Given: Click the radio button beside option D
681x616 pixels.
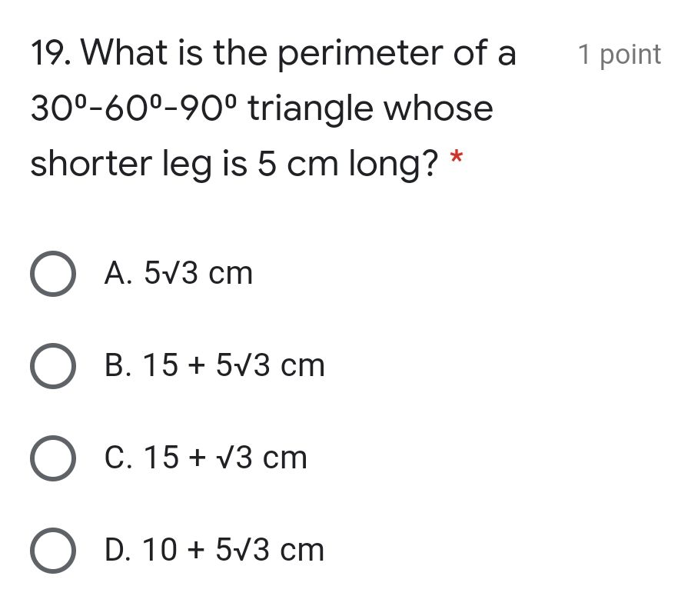Looking at the screenshot, I should coord(52,550).
